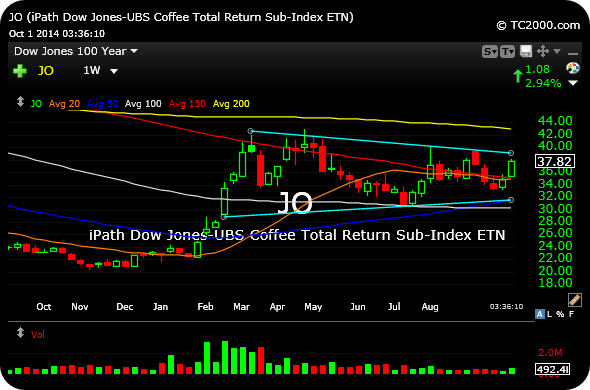
Task: Click the green plus add symbol icon
Action: tap(20, 71)
